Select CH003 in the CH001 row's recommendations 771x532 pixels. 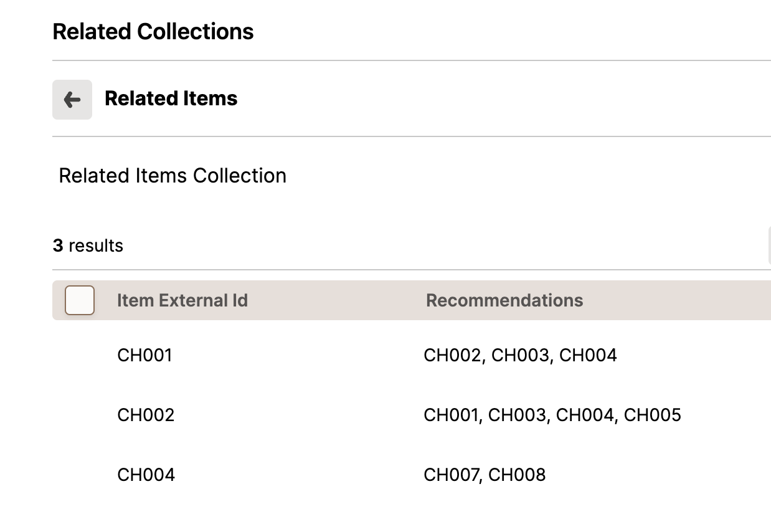520,355
